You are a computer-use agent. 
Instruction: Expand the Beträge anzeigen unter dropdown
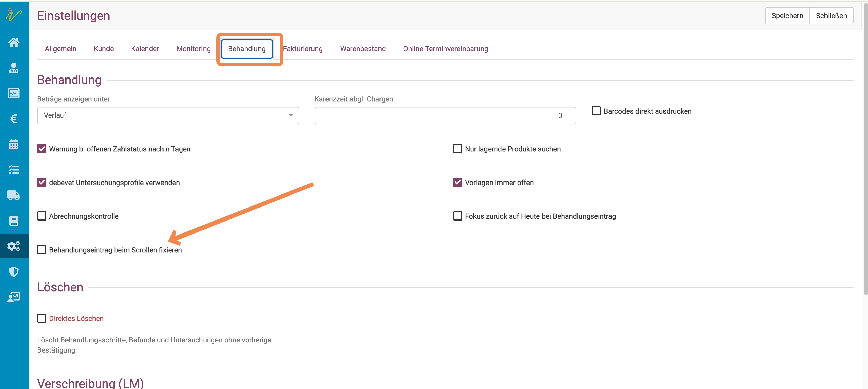168,115
